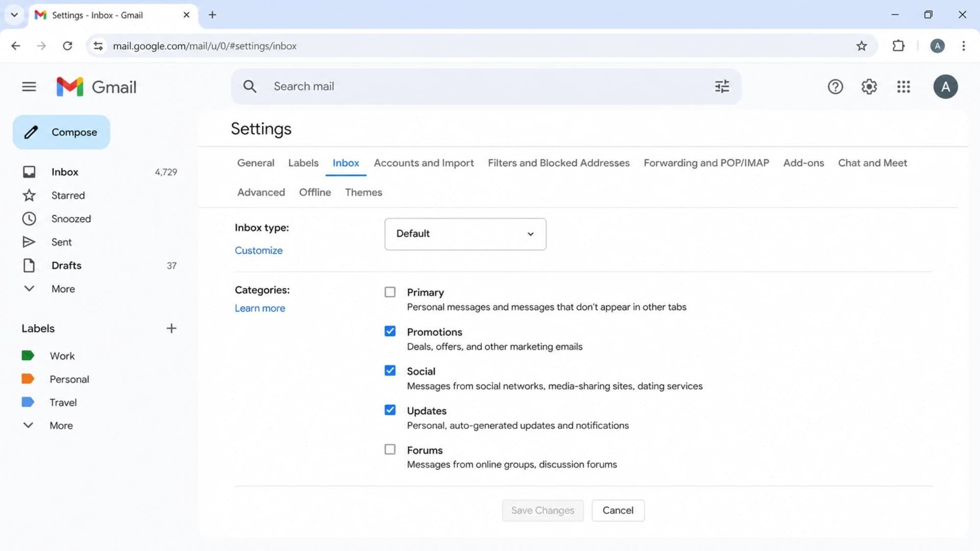
Task: Open the Support help icon
Action: pos(835,87)
